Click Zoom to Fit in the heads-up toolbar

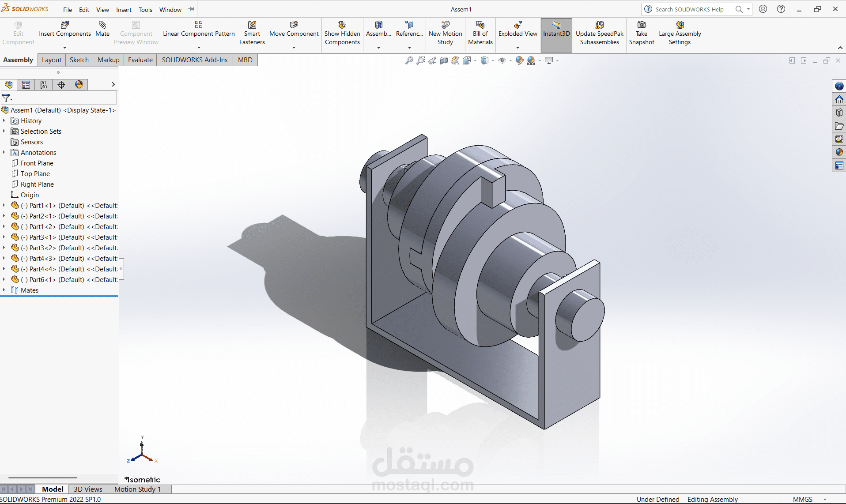point(409,60)
